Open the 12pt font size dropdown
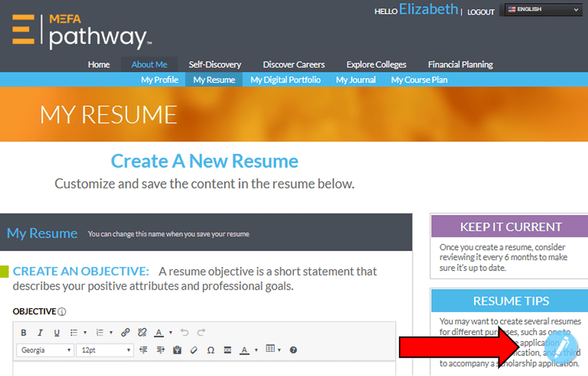The width and height of the screenshot is (588, 376). click(105, 350)
